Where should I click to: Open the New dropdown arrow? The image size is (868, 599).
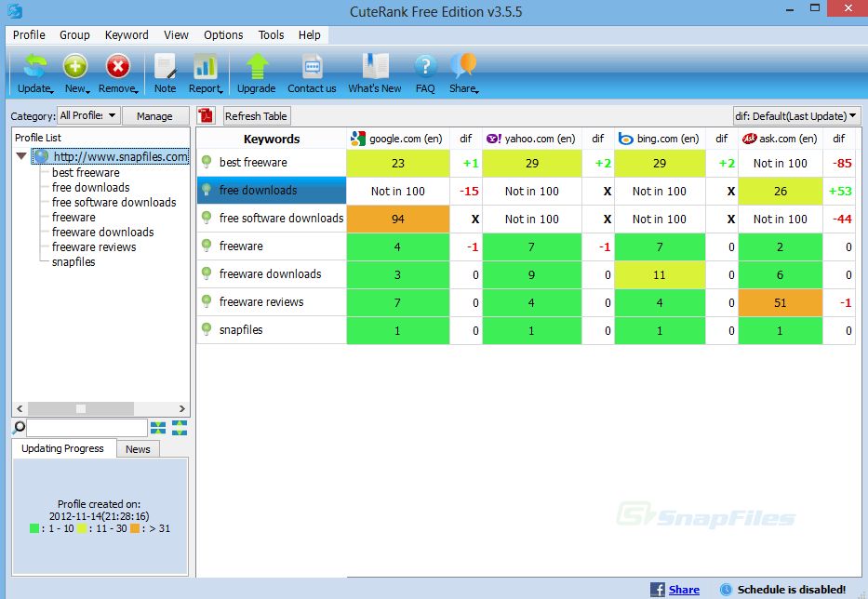88,91
